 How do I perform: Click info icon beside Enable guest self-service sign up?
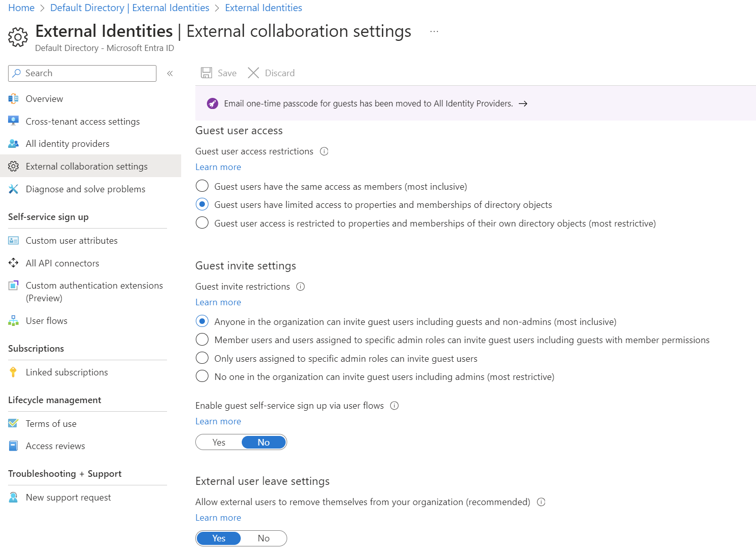395,406
